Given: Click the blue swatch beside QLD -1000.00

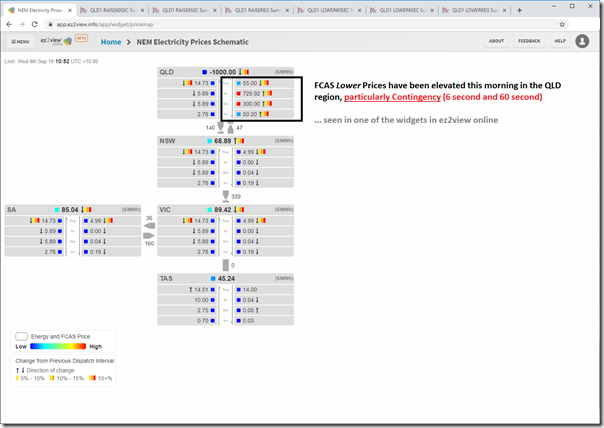Looking at the screenshot, I should pyautogui.click(x=205, y=72).
